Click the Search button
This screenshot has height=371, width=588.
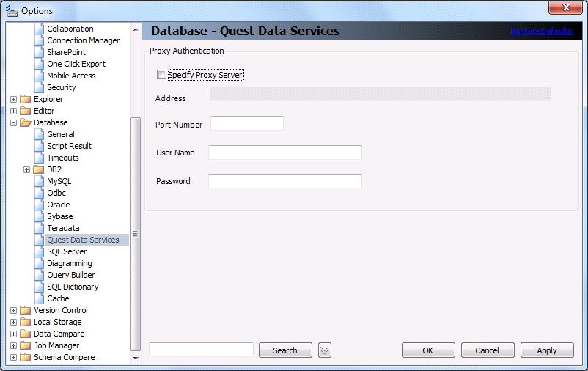285,350
